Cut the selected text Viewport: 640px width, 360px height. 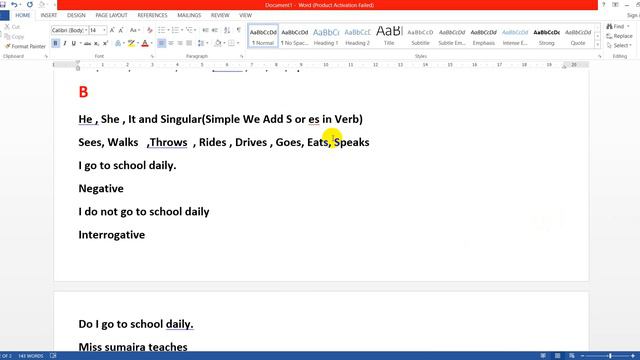click(12, 27)
